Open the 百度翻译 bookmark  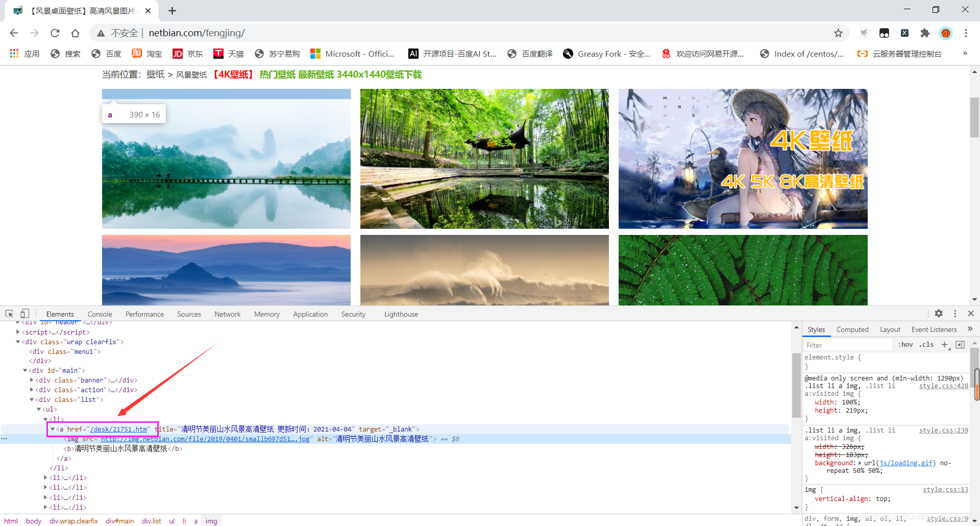(x=530, y=54)
